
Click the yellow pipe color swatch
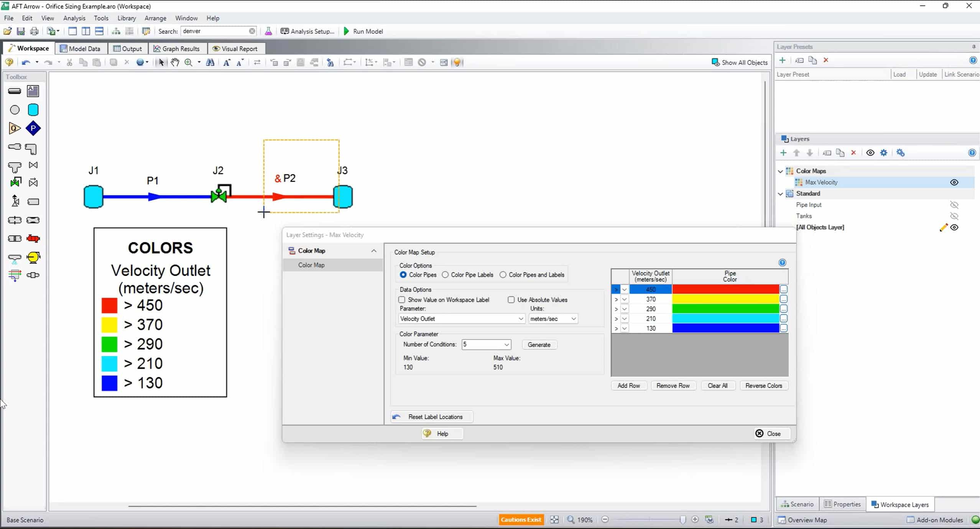(725, 299)
